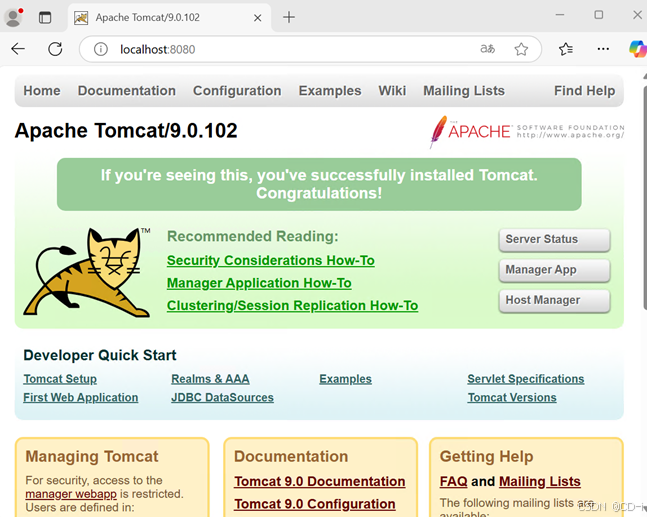Go back with the back arrow

point(18,49)
